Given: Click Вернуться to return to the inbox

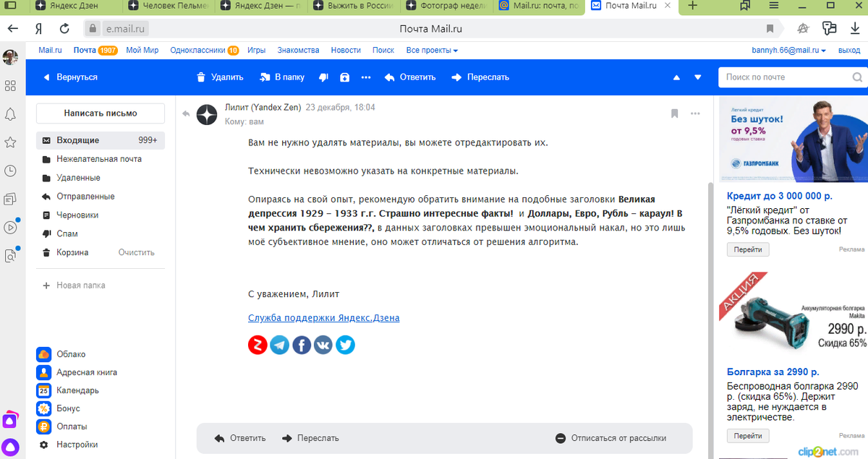Looking at the screenshot, I should pyautogui.click(x=70, y=77).
